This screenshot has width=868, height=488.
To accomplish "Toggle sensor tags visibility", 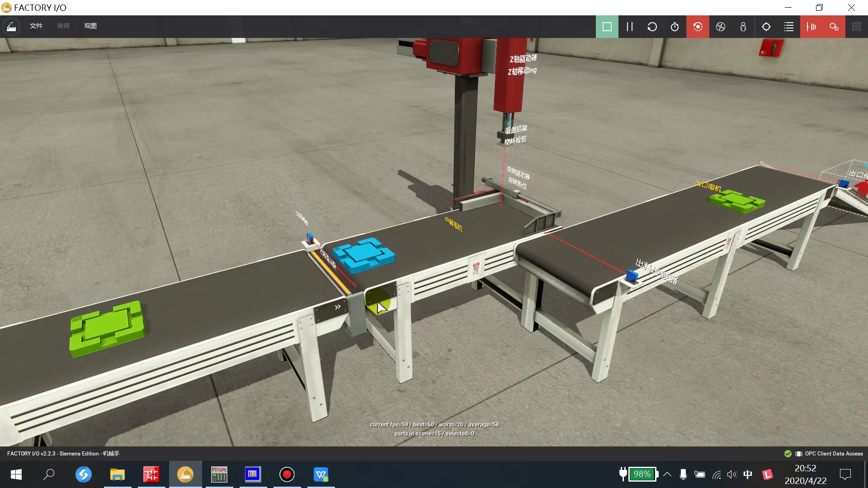I will click(811, 27).
